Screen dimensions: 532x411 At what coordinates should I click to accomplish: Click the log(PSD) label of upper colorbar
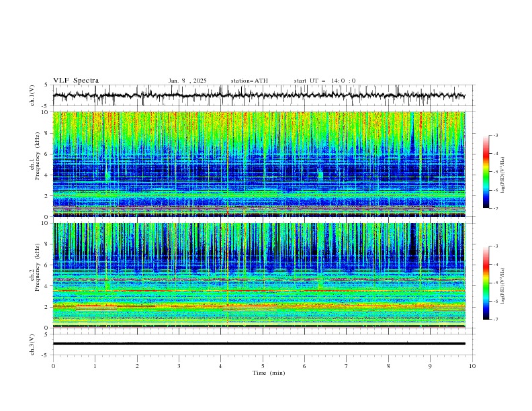coord(503,175)
